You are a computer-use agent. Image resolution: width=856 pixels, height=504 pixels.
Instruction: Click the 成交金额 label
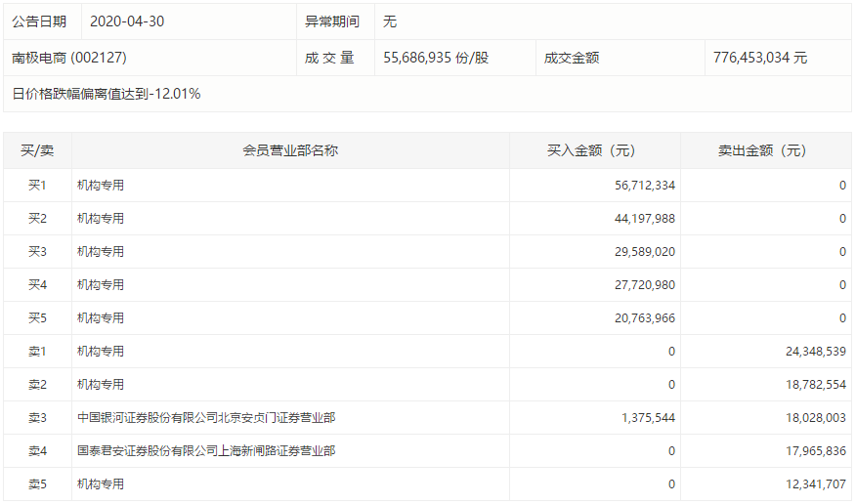(x=572, y=58)
